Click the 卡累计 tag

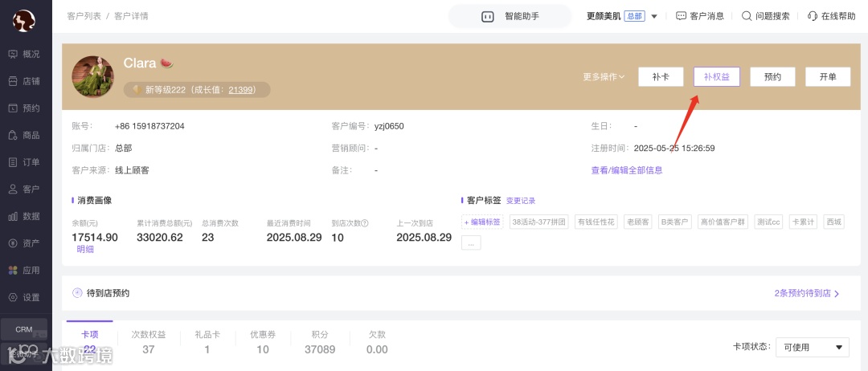coord(803,222)
